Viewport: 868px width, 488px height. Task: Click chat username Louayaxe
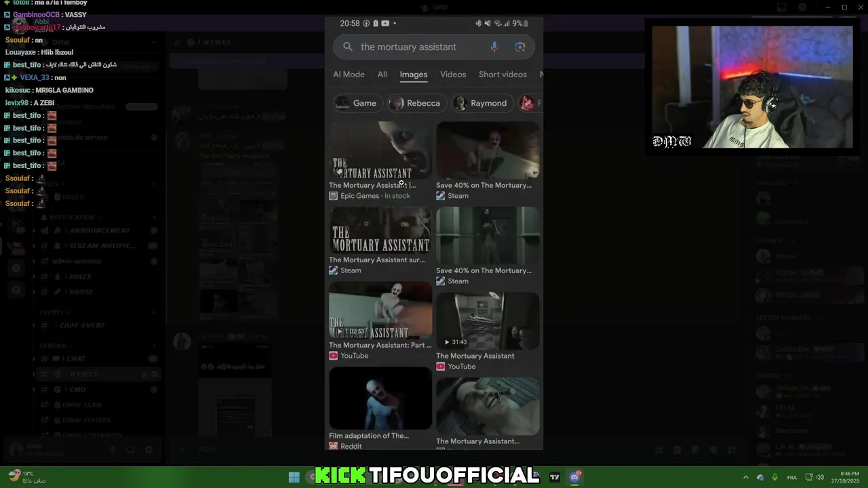point(21,52)
